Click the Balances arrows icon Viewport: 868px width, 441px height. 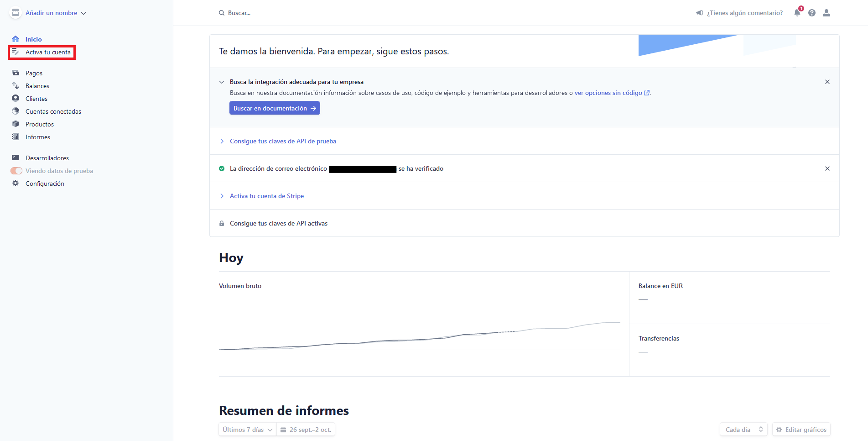point(16,85)
